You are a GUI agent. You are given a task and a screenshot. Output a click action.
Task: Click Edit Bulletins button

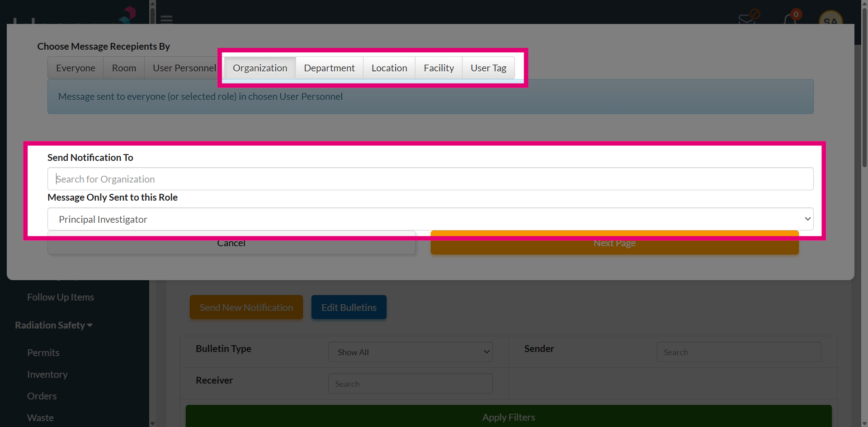coord(349,307)
